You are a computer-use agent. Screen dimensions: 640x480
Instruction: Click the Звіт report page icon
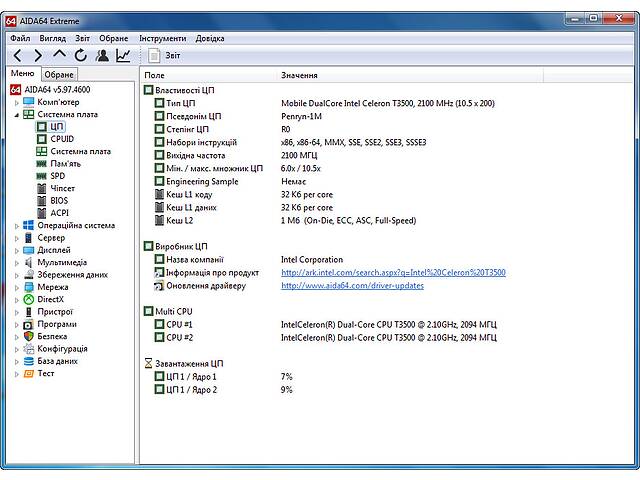[154, 56]
